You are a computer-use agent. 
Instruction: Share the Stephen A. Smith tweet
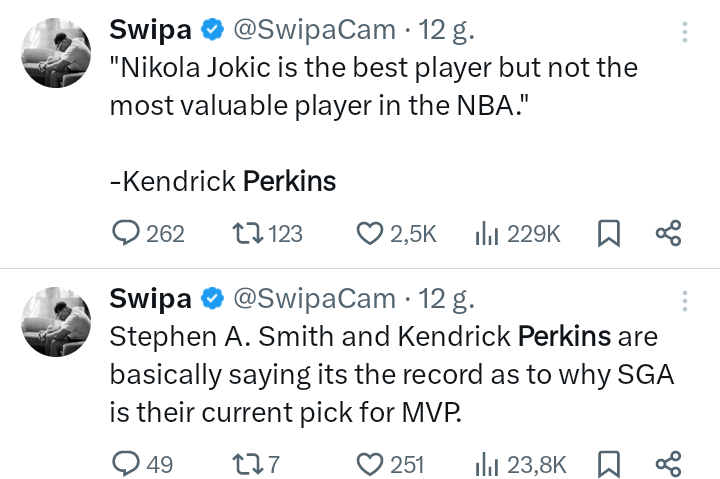[667, 464]
